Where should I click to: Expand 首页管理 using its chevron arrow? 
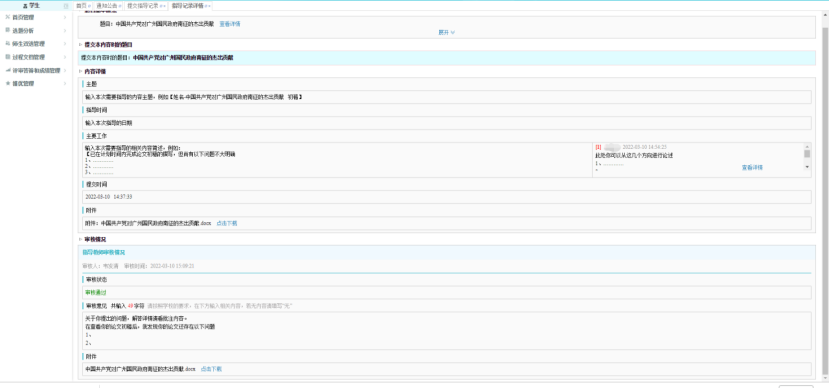coord(65,17)
